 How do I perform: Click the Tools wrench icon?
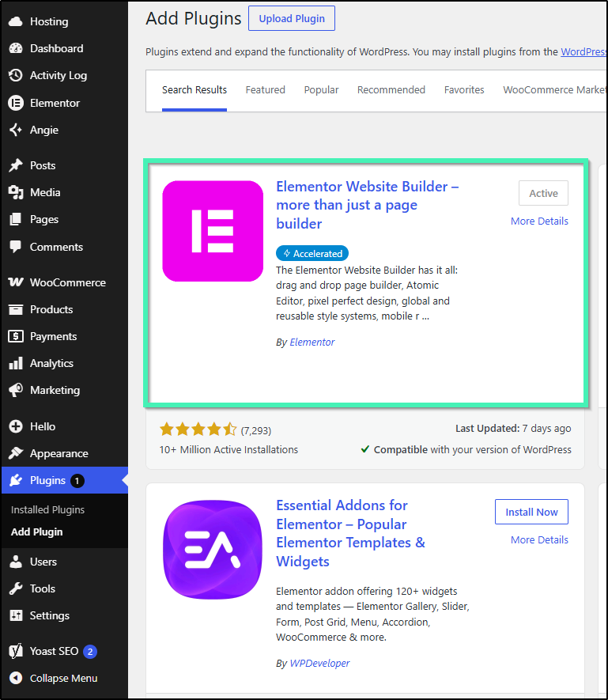[16, 588]
